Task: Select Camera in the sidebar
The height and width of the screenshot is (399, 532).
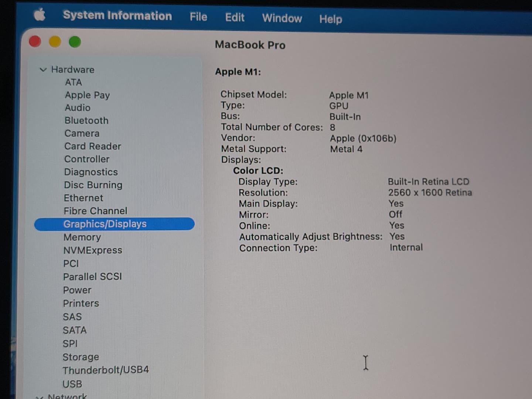Action: click(82, 133)
